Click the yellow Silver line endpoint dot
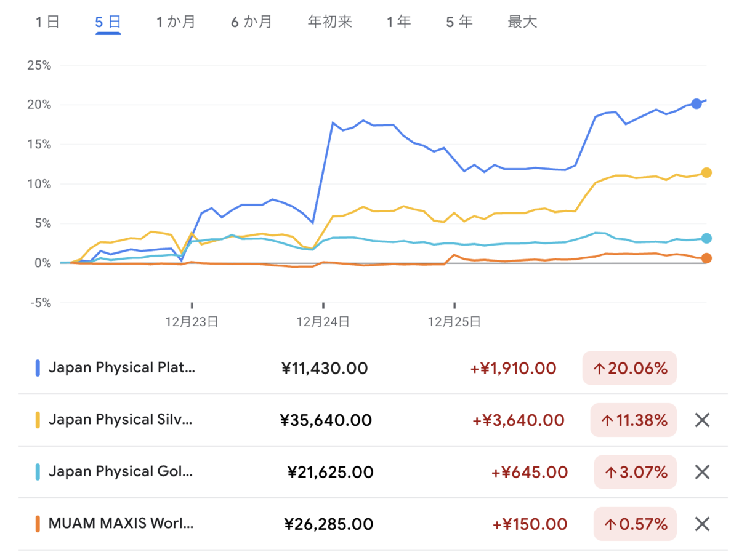Viewport: 739px width, 560px height. (x=706, y=173)
